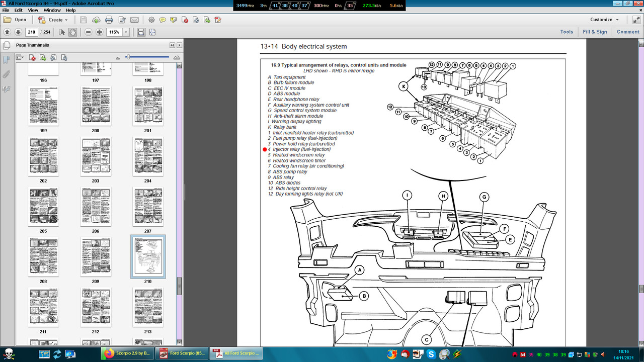Click the extract pages icon in top toolbar

[x=207, y=20]
